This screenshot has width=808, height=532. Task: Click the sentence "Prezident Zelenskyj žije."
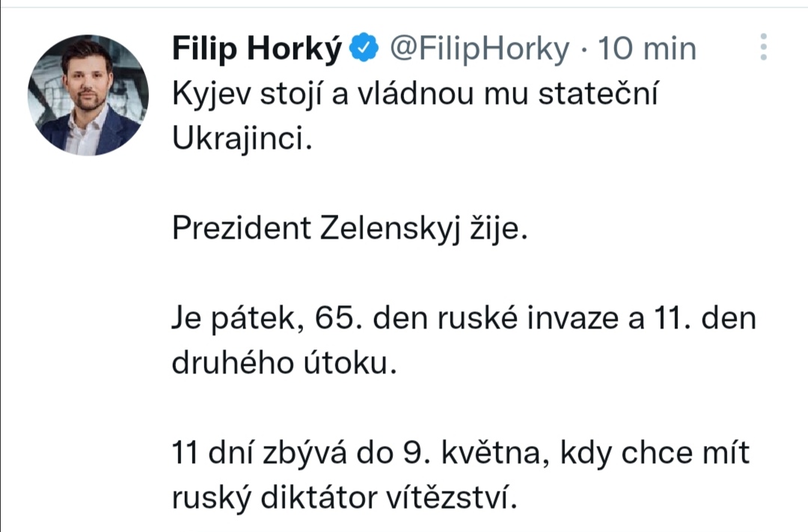[350, 230]
